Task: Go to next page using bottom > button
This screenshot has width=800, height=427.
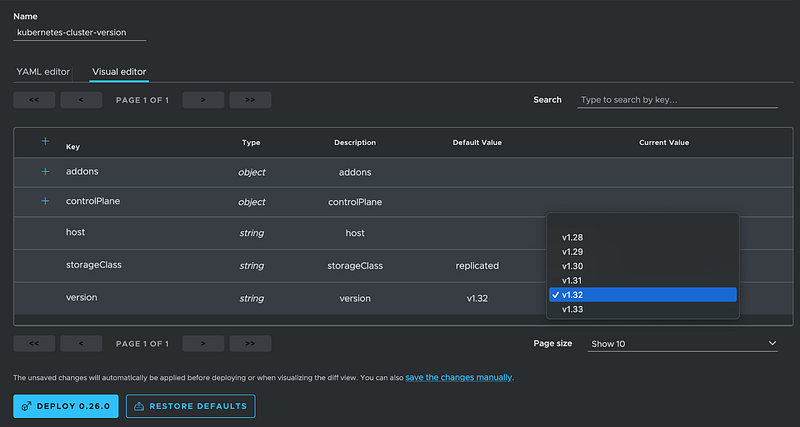Action: point(203,343)
